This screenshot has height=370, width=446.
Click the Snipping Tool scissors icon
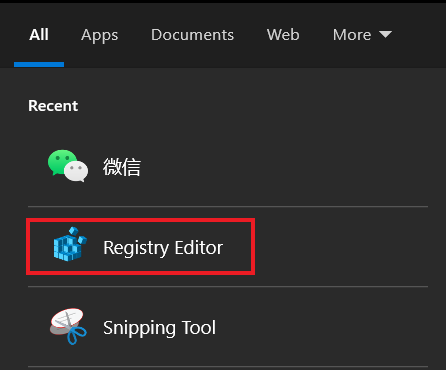click(x=68, y=326)
